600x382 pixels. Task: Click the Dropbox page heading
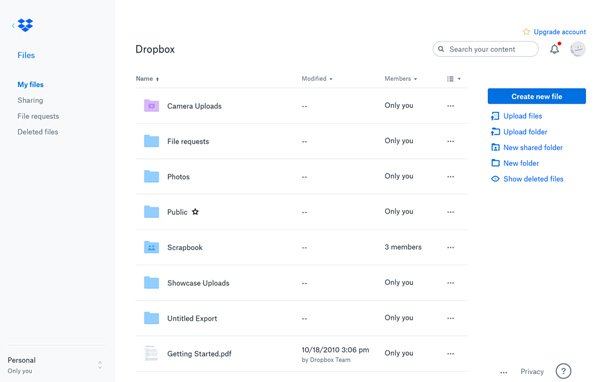155,49
